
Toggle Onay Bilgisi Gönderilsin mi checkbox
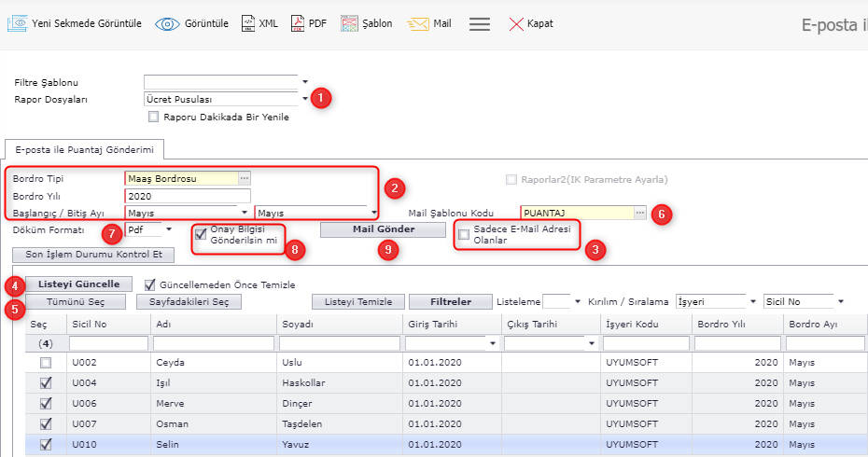click(201, 234)
